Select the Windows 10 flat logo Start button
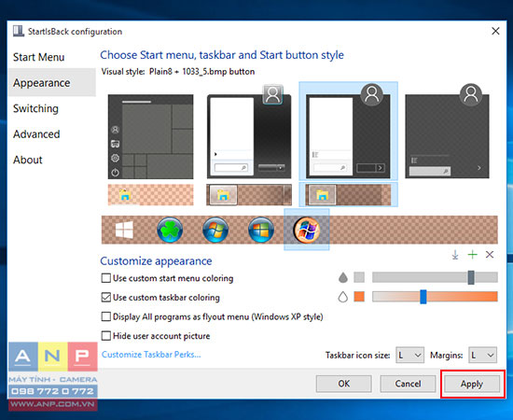 point(124,230)
